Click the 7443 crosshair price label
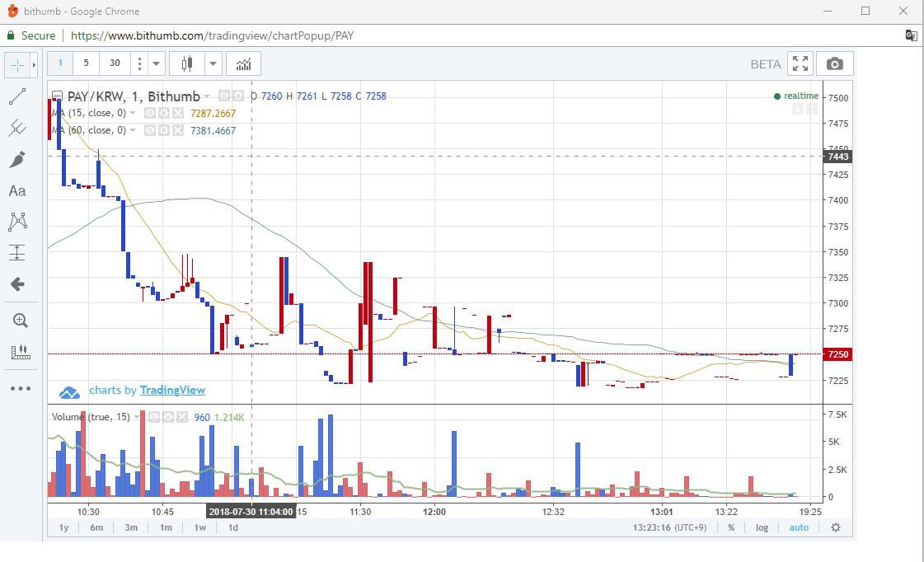 click(838, 156)
